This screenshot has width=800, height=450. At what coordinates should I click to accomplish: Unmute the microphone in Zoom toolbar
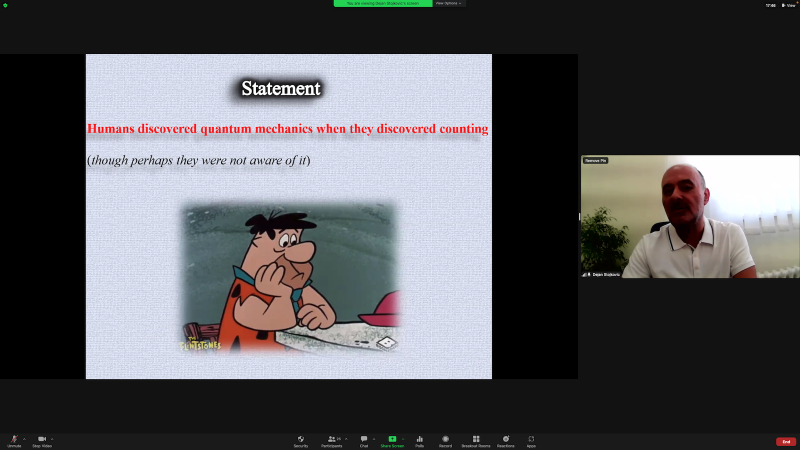pos(14,441)
